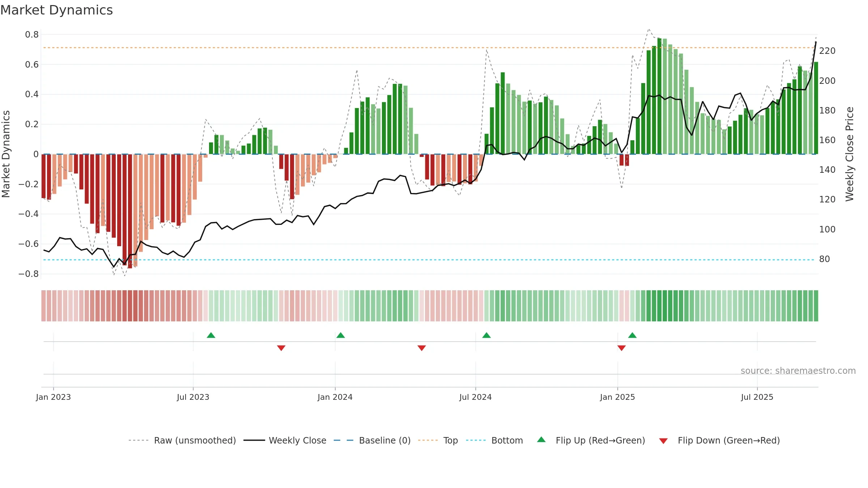Screen dimensions: 868x488
Task: Click the Weekly Close Price axis title
Action: (850, 154)
